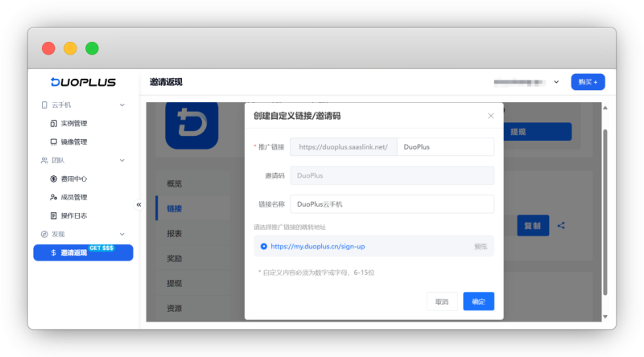
Task: Click 确定 to confirm the dialog
Action: tap(478, 302)
